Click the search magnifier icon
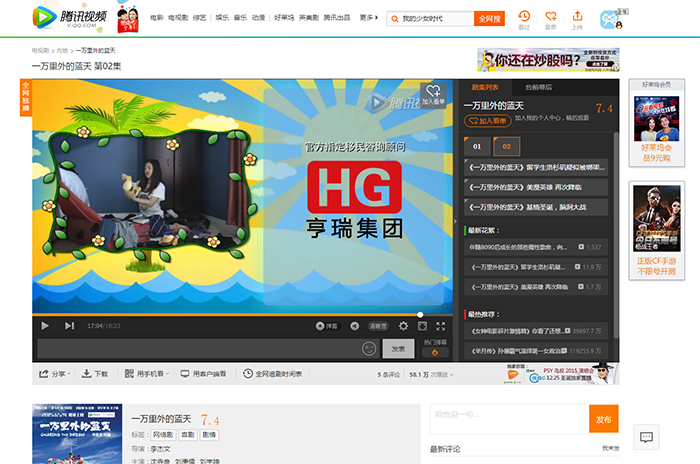 [395, 19]
